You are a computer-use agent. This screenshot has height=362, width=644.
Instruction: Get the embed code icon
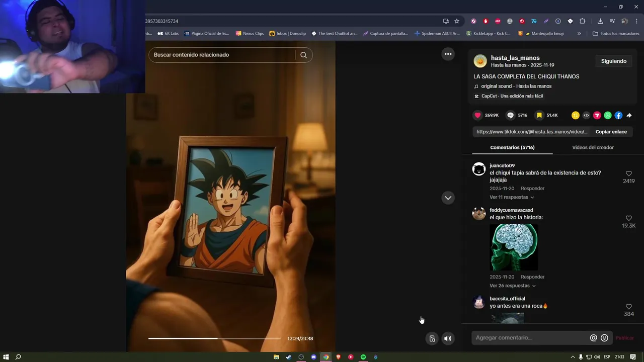point(586,115)
